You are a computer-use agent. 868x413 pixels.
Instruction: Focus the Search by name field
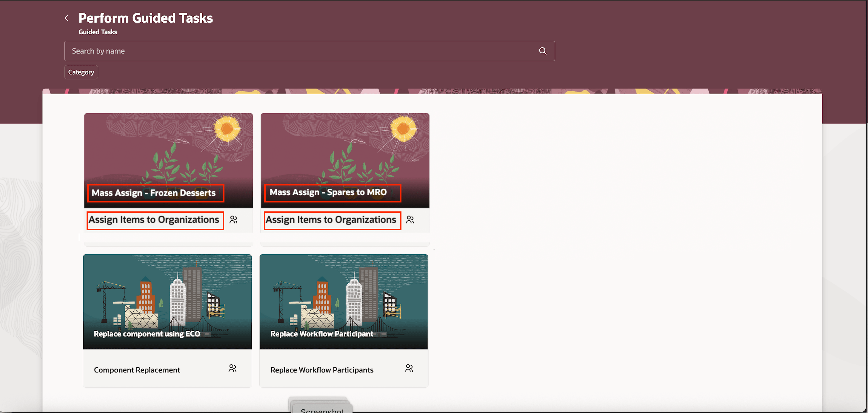[296, 51]
